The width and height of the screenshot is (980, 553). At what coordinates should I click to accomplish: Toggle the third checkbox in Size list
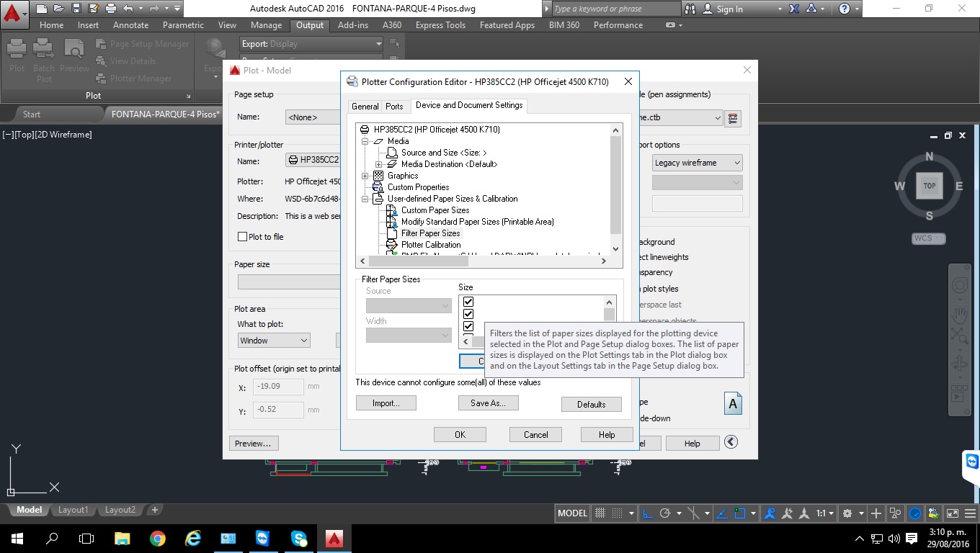pyautogui.click(x=468, y=326)
